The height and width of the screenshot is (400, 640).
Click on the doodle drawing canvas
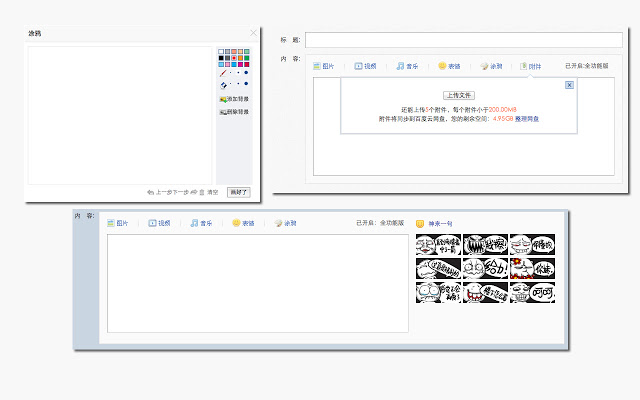coord(120,116)
